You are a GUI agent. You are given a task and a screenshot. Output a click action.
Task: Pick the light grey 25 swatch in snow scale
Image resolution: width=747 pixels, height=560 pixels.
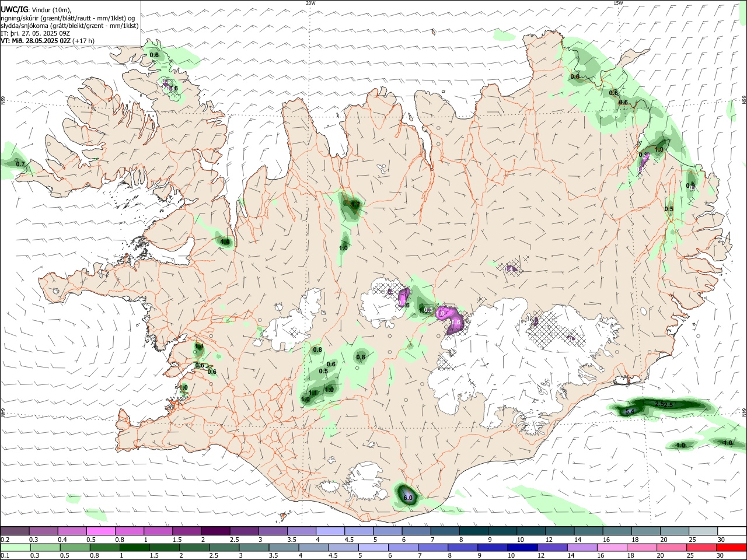point(703,531)
